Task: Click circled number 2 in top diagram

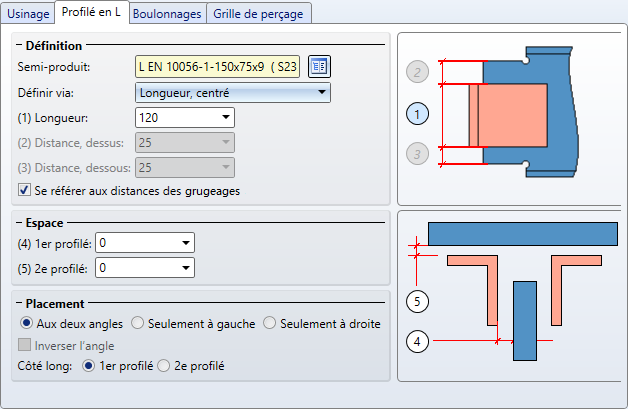Action: pos(418,72)
